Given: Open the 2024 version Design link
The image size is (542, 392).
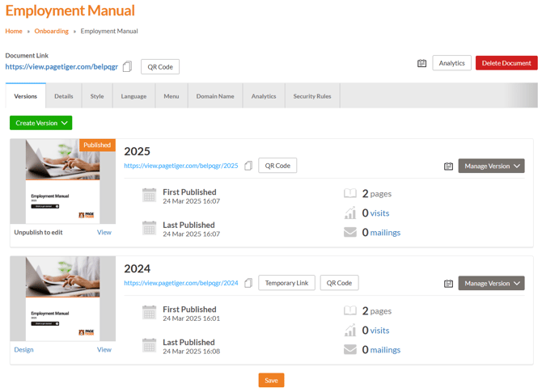Looking at the screenshot, I should pos(23,350).
